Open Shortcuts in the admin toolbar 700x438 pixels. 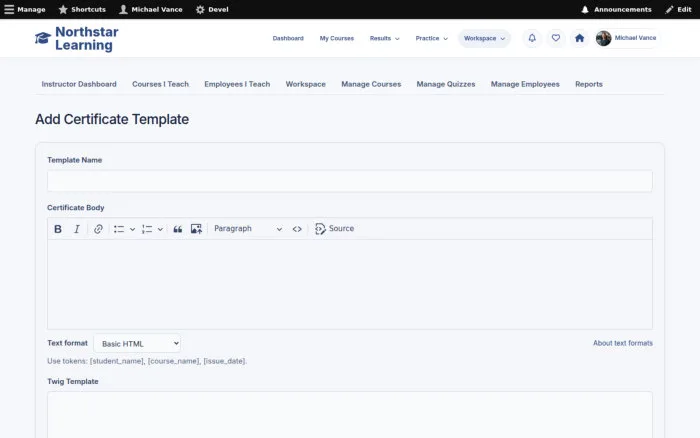coord(82,9)
